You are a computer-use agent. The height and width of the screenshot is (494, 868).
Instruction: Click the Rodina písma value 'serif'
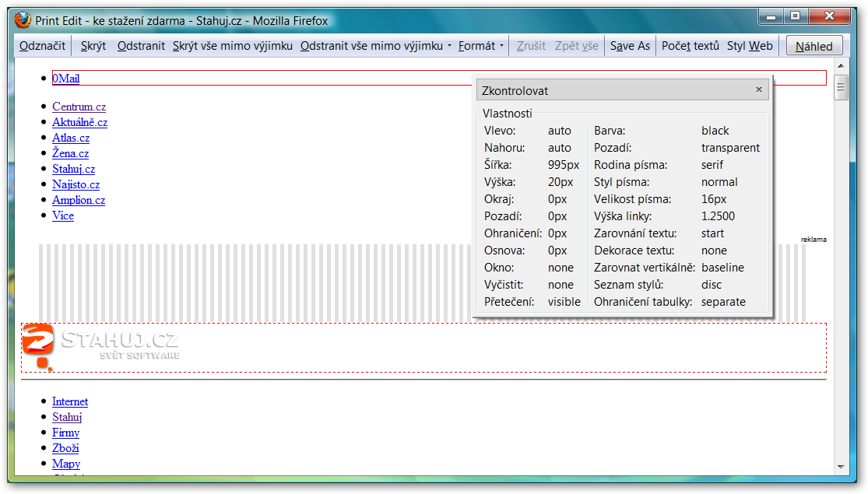tap(712, 165)
